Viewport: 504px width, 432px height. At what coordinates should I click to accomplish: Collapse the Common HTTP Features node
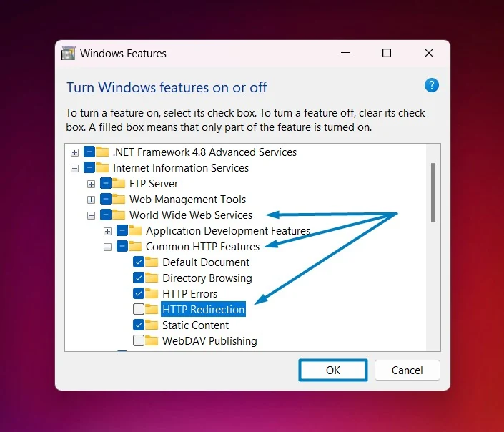point(107,247)
